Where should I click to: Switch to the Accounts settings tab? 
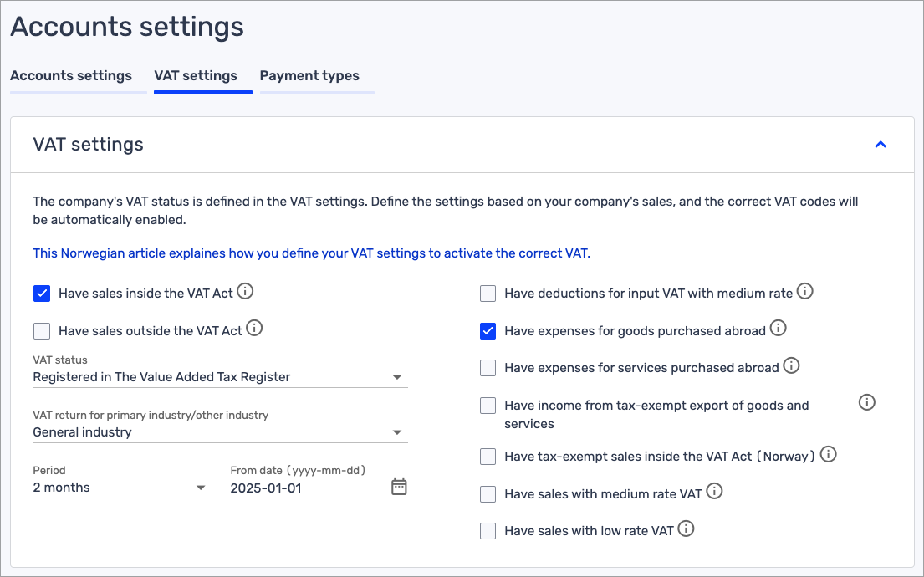tap(71, 76)
